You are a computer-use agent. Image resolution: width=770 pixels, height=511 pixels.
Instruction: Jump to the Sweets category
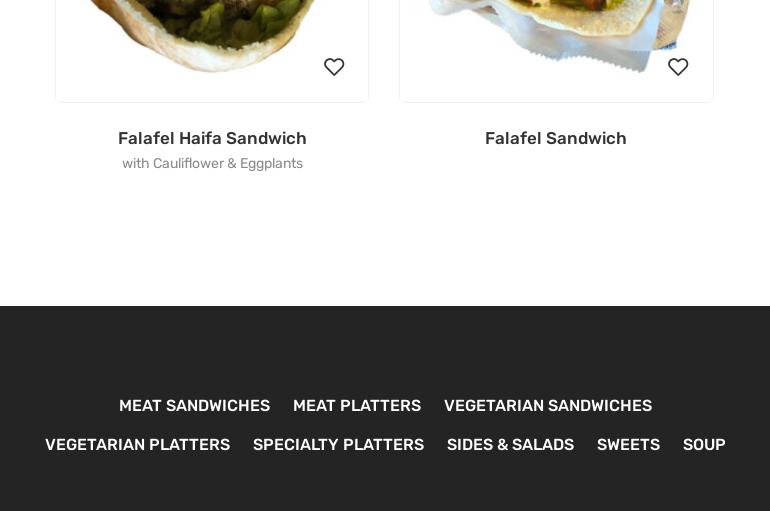(x=628, y=444)
